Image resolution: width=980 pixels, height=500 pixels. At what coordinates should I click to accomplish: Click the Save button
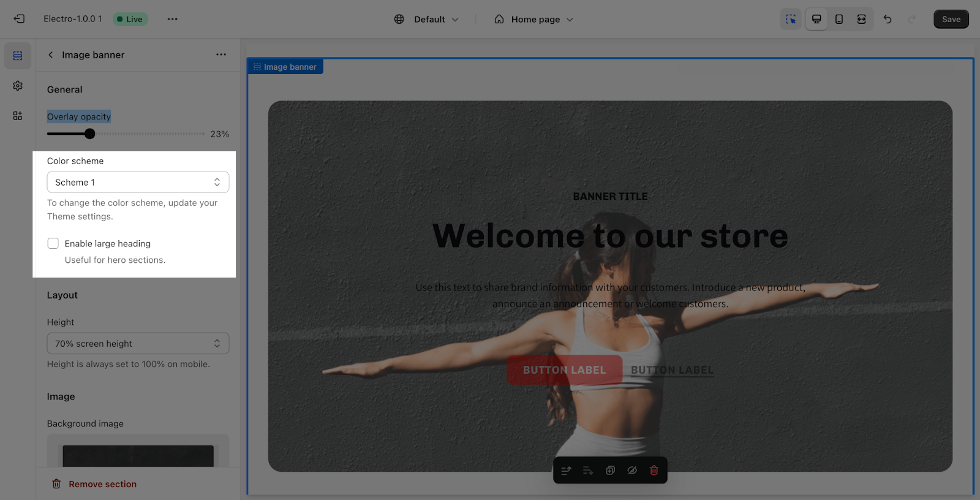pyautogui.click(x=951, y=19)
